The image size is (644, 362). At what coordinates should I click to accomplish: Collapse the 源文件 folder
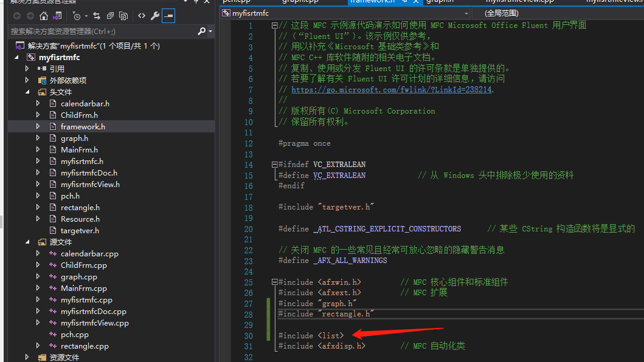pyautogui.click(x=27, y=242)
